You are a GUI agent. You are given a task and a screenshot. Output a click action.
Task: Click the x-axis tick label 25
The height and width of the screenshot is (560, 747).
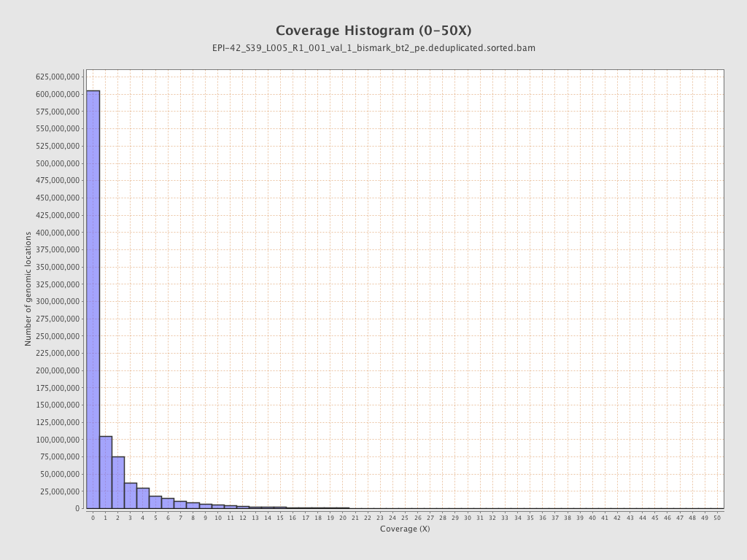click(x=405, y=518)
